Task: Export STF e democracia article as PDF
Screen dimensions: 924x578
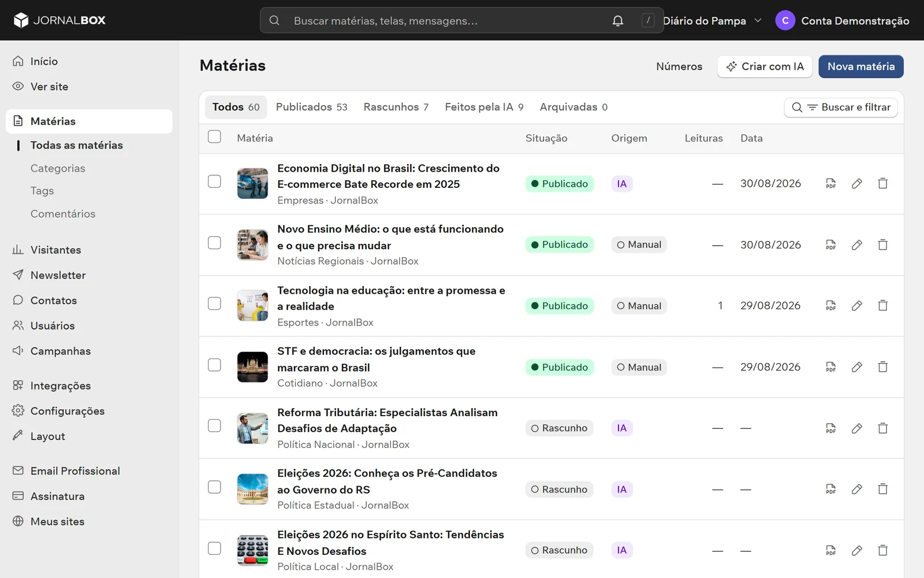Action: tap(830, 367)
